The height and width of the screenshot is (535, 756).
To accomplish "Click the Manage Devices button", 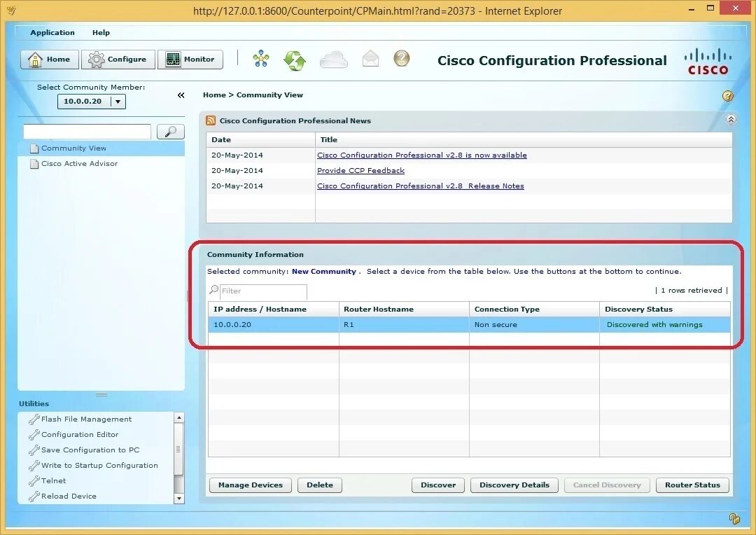I will [250, 485].
